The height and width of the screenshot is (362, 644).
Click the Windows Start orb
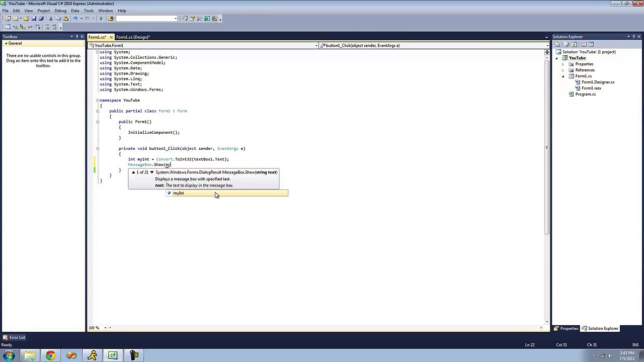(9, 355)
